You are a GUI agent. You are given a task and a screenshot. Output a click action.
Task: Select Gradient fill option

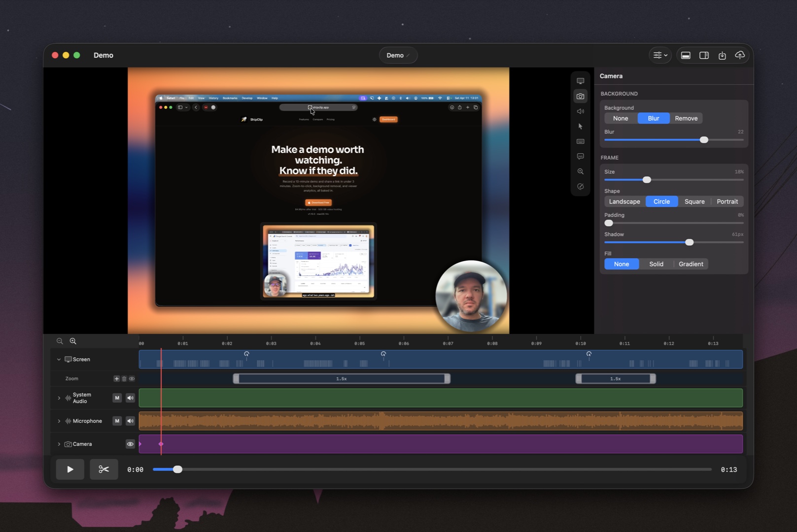[x=691, y=264]
